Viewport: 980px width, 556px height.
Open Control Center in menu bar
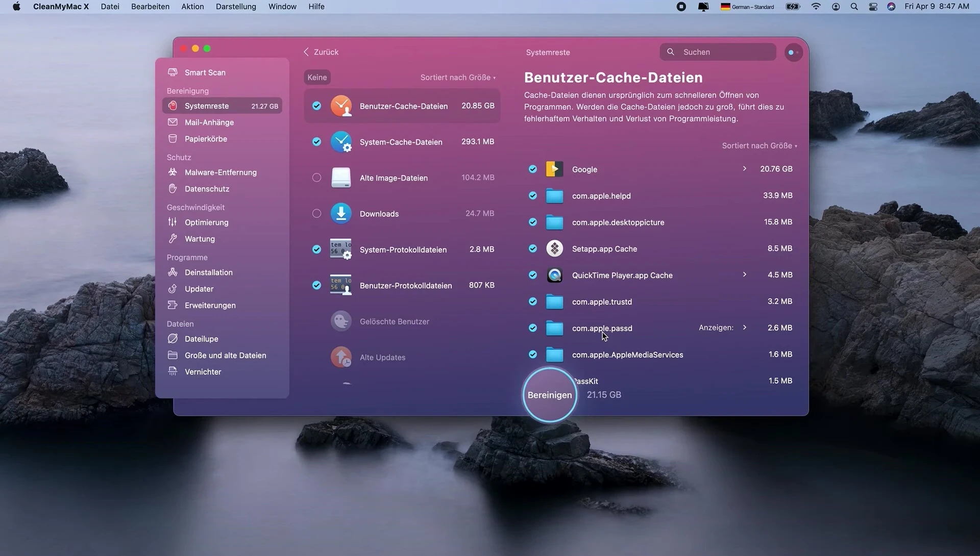coord(873,7)
